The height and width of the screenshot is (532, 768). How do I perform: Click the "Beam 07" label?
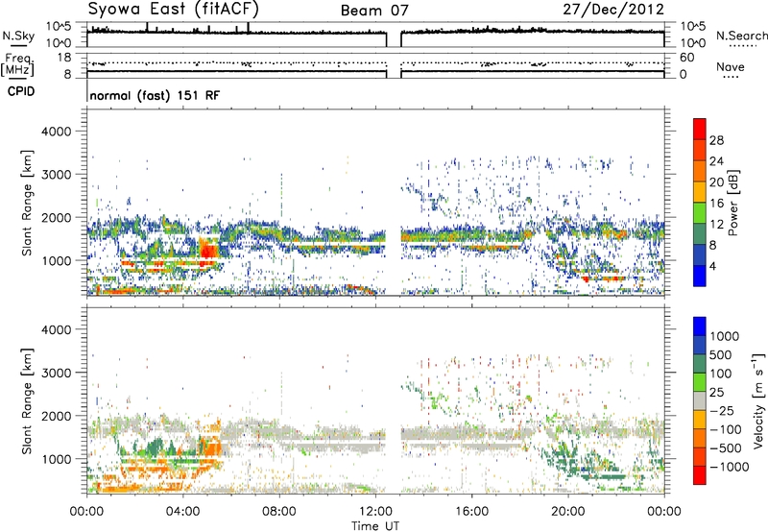(374, 11)
